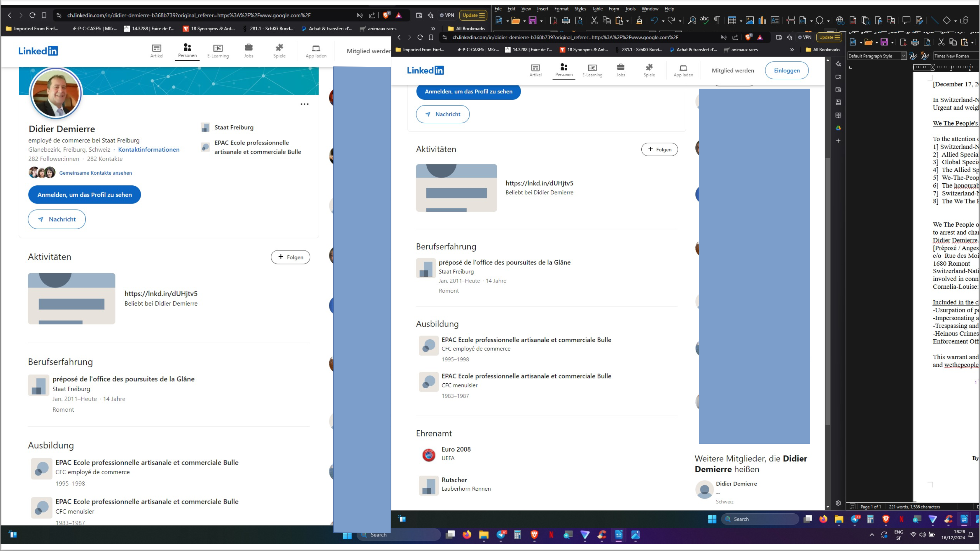This screenshot has width=980, height=551.
Task: Toggle formatting marks (pilcrow) display
Action: (x=717, y=20)
